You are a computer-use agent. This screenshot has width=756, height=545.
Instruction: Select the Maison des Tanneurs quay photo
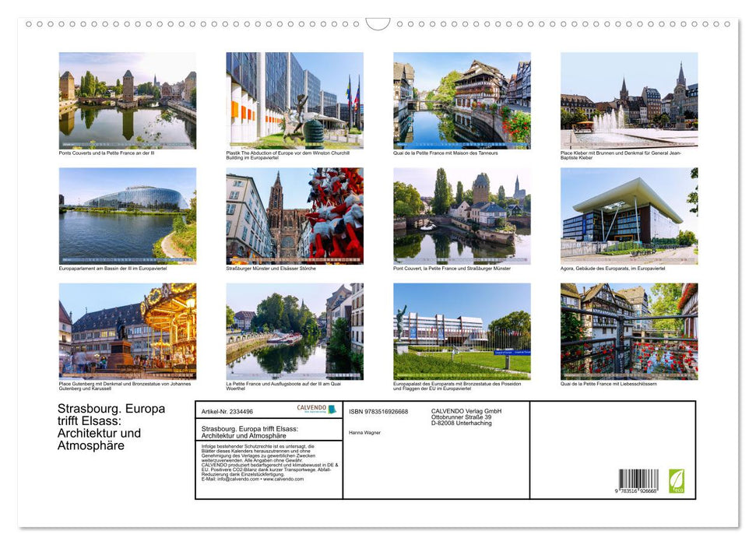pos(462,100)
